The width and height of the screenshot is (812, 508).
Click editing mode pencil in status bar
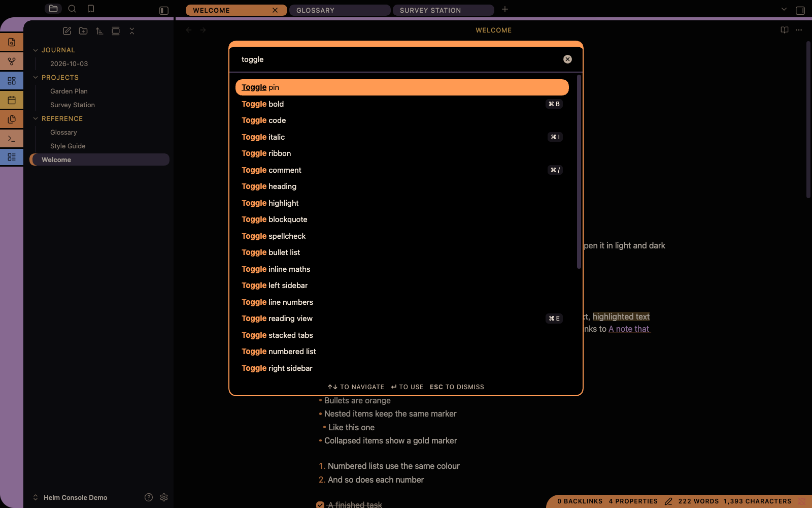(668, 501)
